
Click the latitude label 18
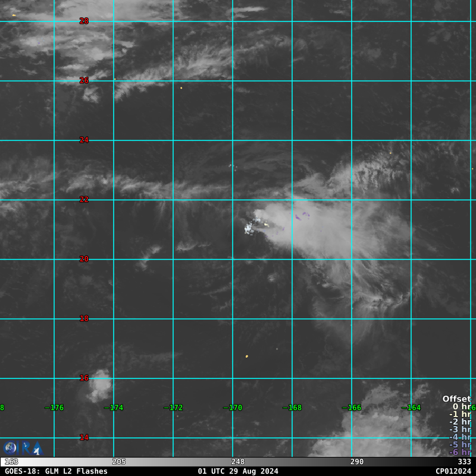[84, 318]
